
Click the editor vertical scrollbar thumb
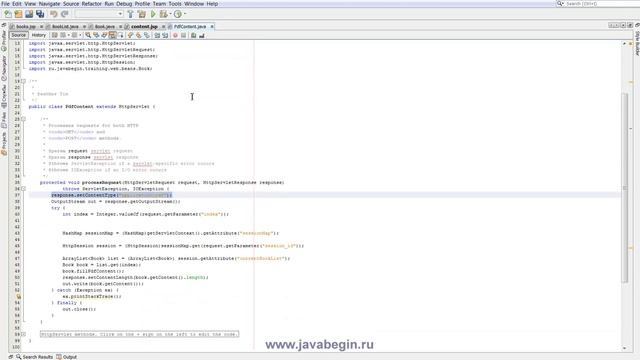624,187
